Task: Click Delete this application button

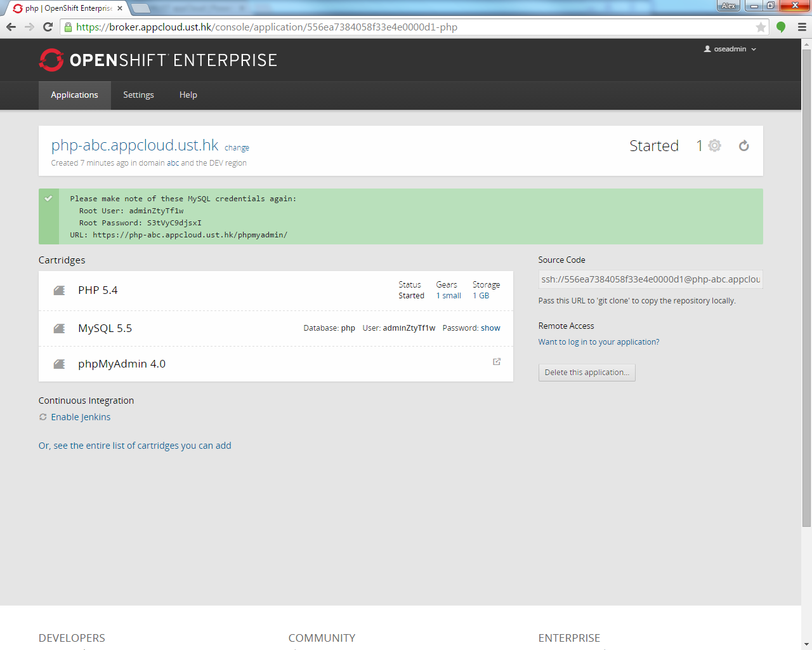Action: (x=586, y=373)
